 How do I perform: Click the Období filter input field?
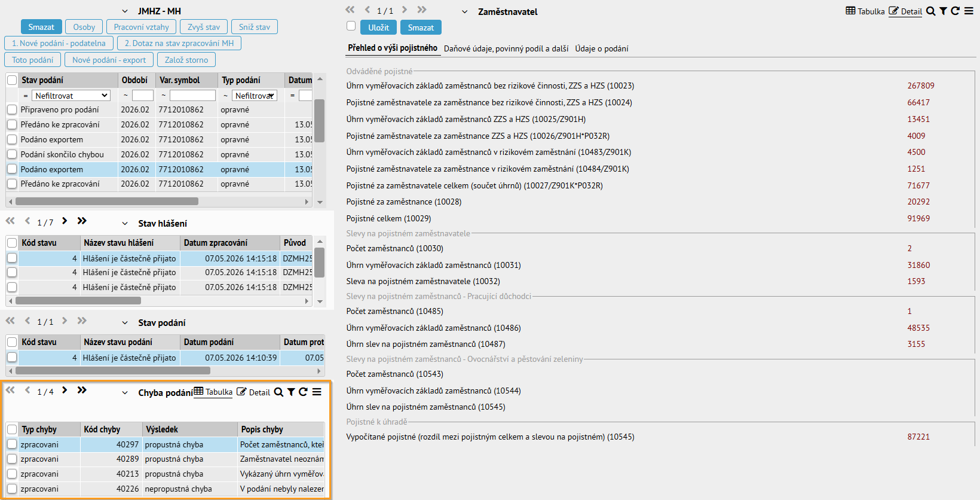[143, 96]
